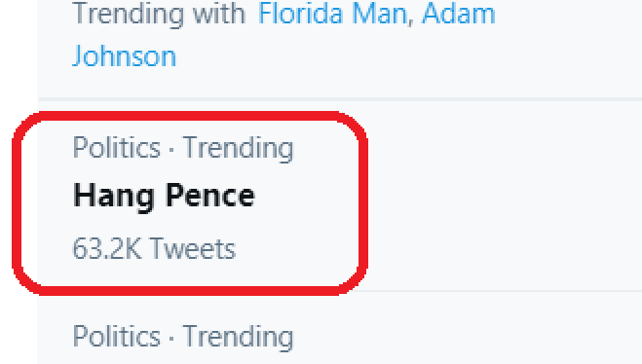Click the word 'Pence' in bold title
The width and height of the screenshot is (642, 364).
coord(210,196)
